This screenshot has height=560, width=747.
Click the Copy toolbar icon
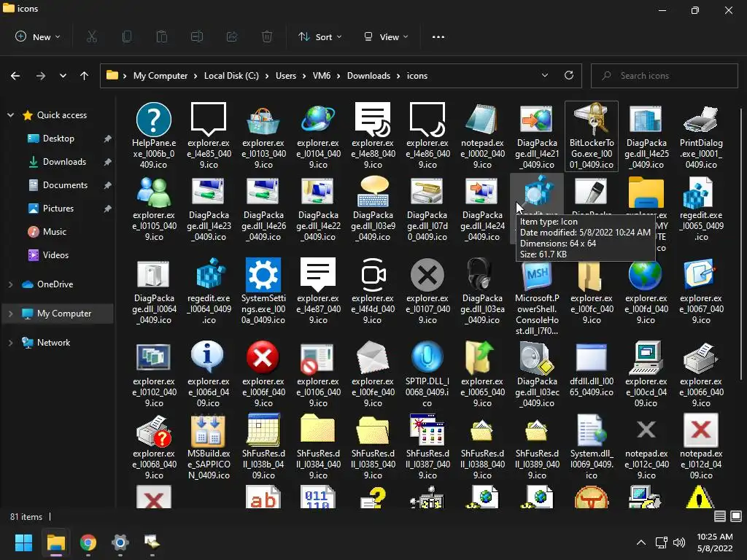tap(127, 36)
